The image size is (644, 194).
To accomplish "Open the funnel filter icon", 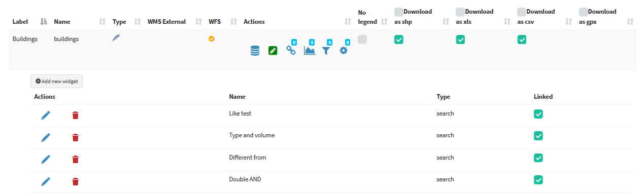I will click(326, 51).
